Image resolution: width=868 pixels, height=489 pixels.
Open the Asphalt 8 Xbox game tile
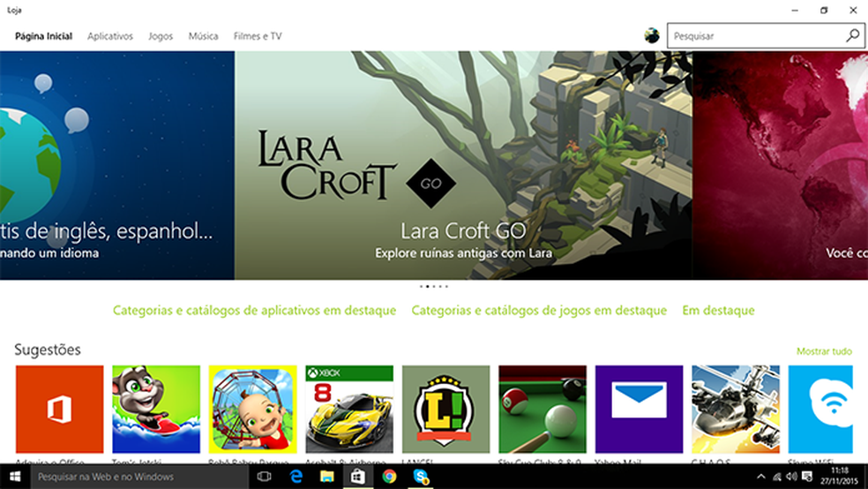(x=349, y=410)
